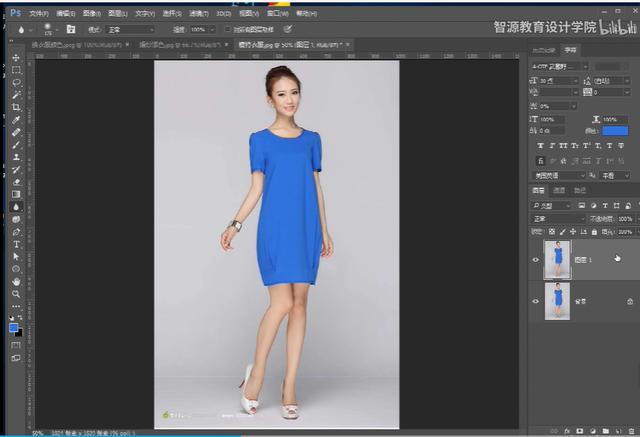640x437 pixels.
Task: Select the Lasso tool
Action: (16, 82)
